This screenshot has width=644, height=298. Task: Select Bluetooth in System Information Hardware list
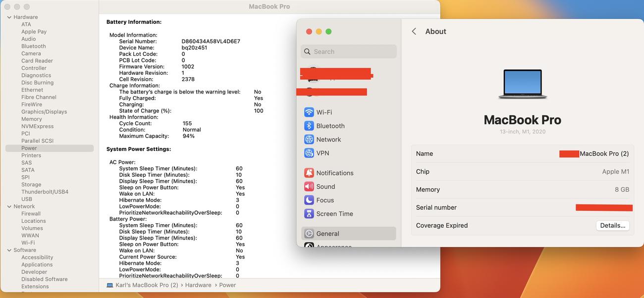pos(34,46)
